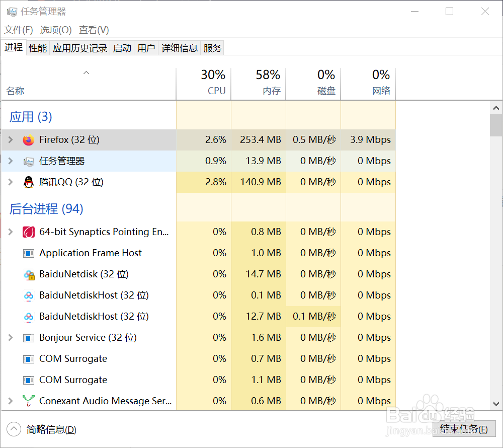The height and width of the screenshot is (448, 503).
Task: Click the Synaptics Pointing icon
Action: click(x=29, y=232)
